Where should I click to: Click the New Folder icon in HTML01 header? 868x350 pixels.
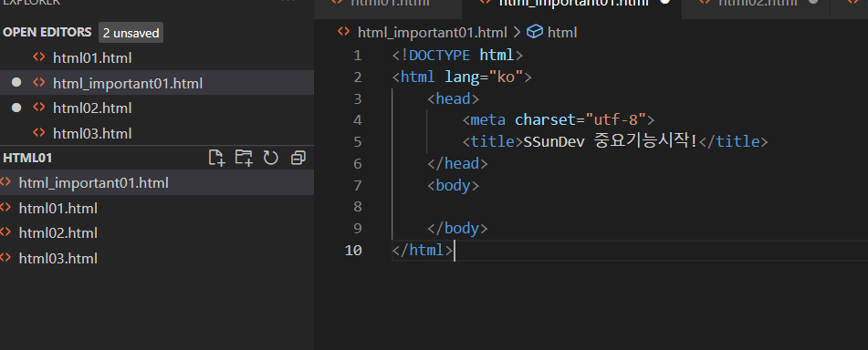pos(244,158)
